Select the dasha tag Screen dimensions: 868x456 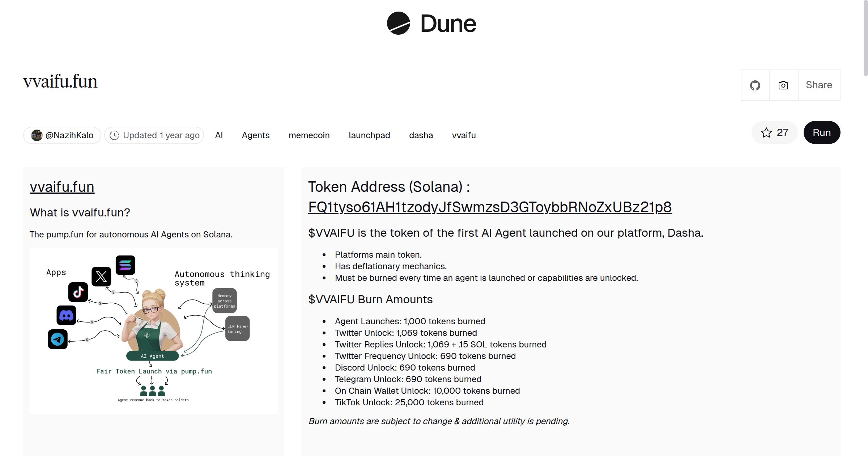tap(421, 135)
